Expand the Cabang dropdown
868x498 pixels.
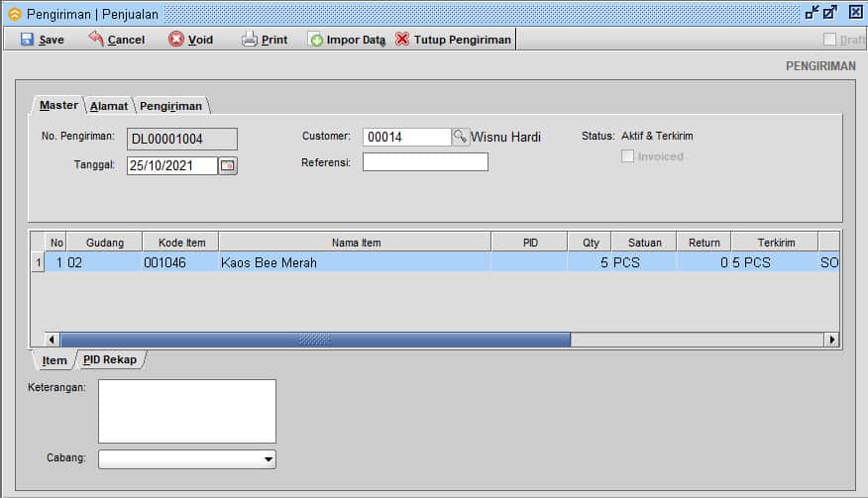tap(268, 459)
